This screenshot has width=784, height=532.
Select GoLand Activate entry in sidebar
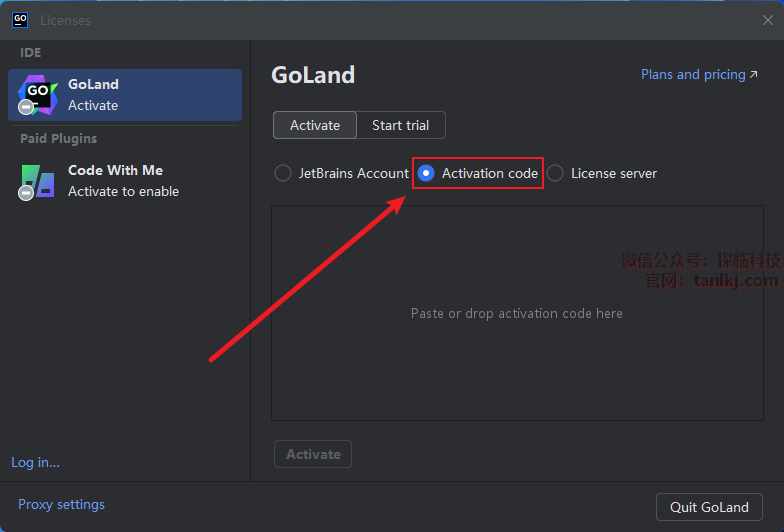coord(125,95)
